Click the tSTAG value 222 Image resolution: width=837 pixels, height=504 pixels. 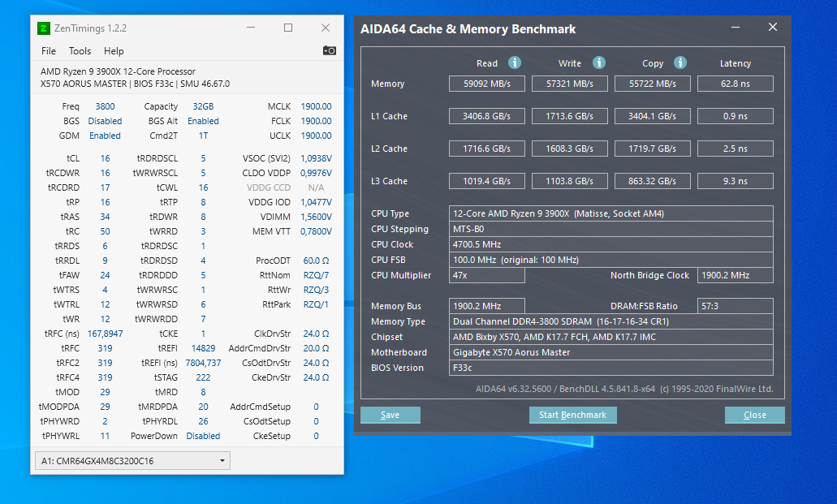(x=204, y=377)
